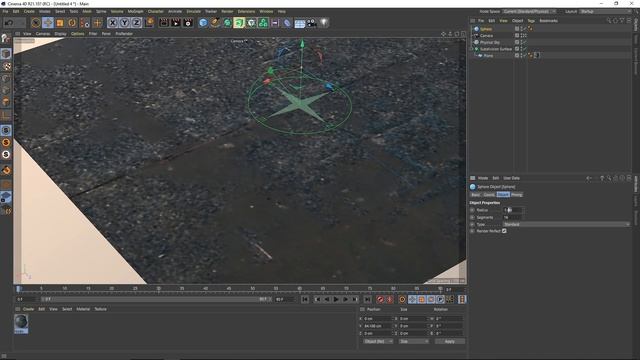This screenshot has height=360, width=640.
Task: Collapse the Subdivision Surface hierarchy
Action: tap(472, 49)
